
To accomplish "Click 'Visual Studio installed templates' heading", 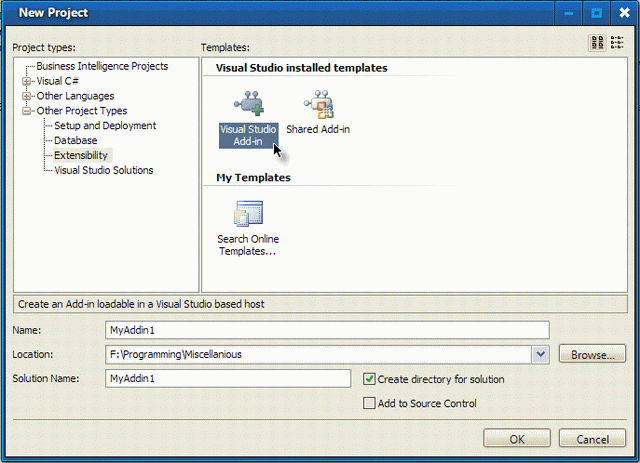I will point(302,68).
